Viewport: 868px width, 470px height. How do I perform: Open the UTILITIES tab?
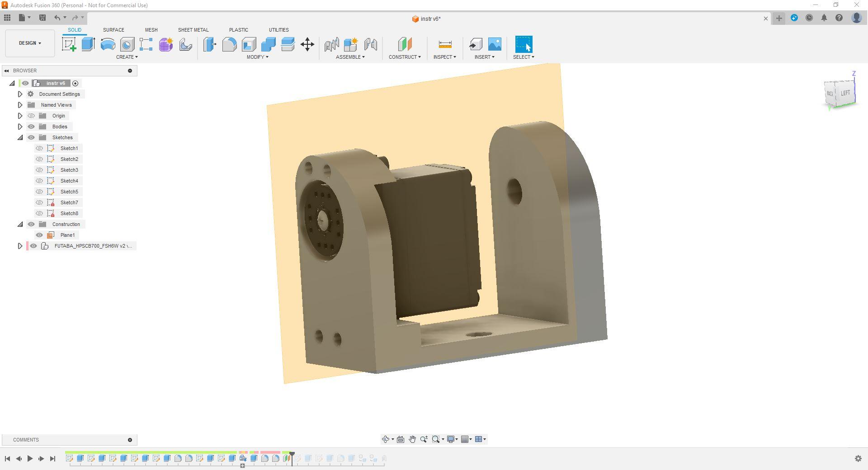pos(278,30)
